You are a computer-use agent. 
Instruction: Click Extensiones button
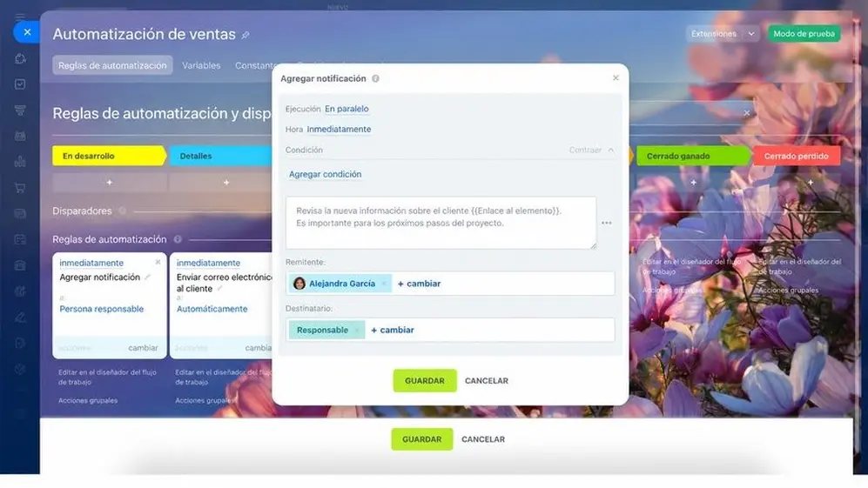click(714, 34)
